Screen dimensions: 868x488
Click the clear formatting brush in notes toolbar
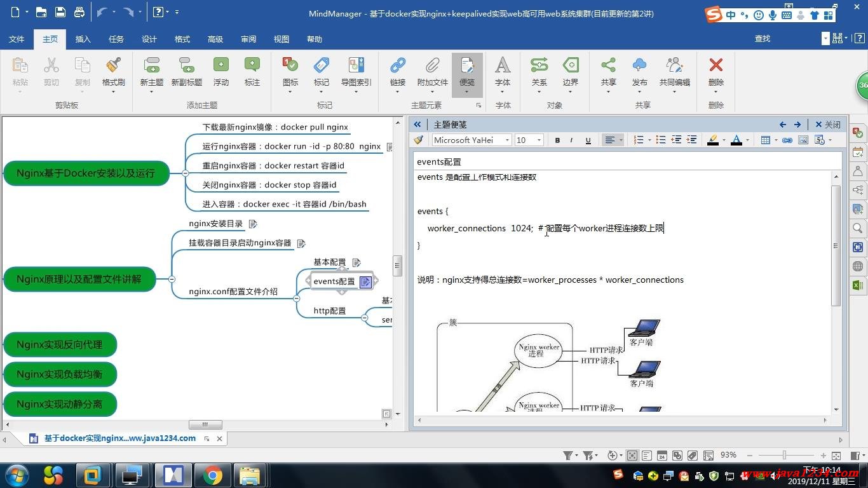coord(418,140)
